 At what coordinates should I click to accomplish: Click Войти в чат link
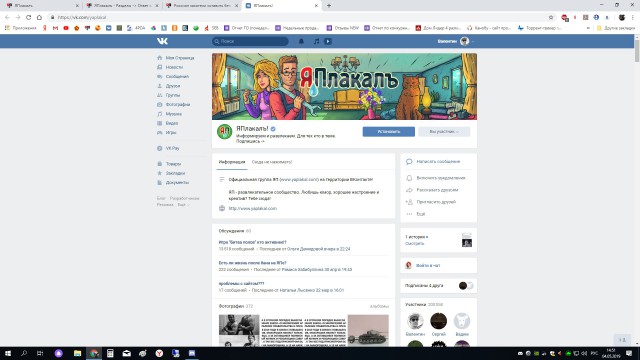tap(428, 265)
